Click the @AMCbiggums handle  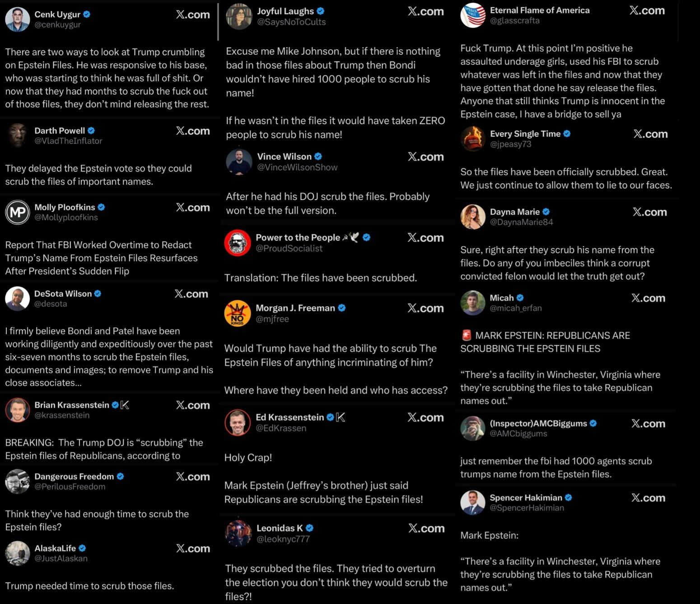[x=518, y=434]
